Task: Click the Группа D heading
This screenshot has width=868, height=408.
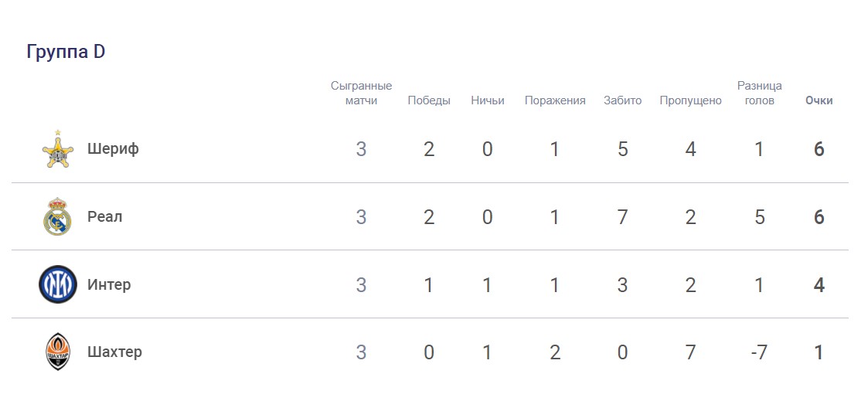Action: [66, 52]
